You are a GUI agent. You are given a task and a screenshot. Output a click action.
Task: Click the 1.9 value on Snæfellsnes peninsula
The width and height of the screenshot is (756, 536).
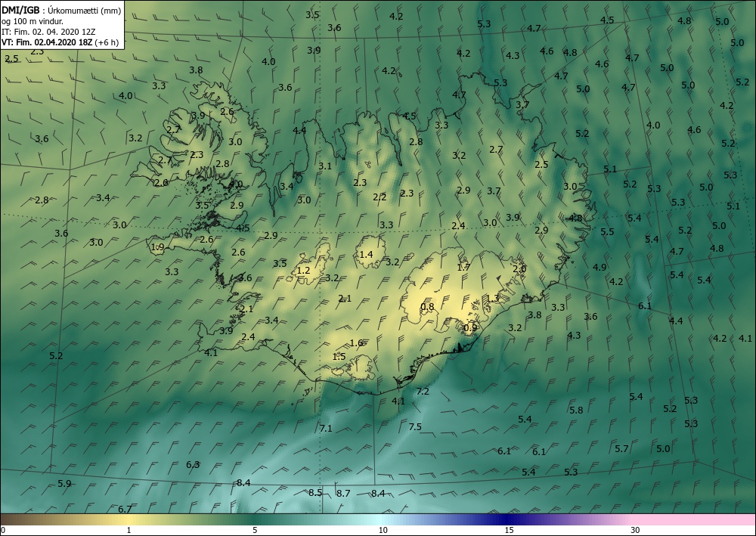click(x=158, y=246)
